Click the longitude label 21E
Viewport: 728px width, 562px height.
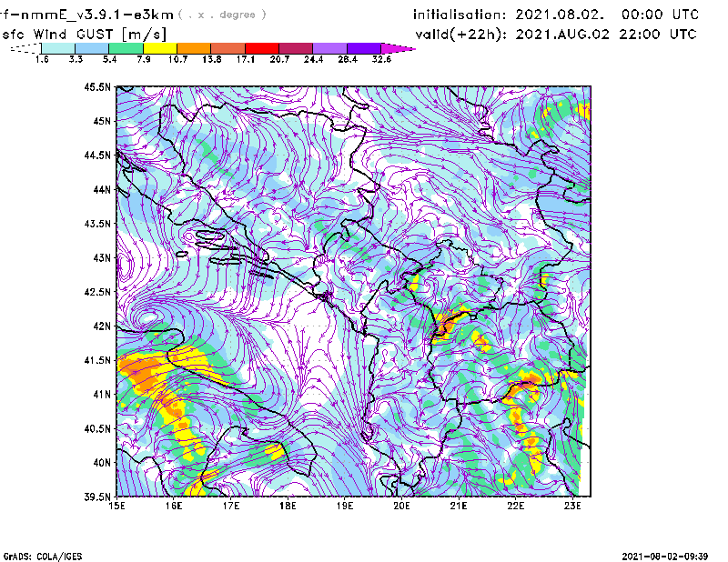459,506
